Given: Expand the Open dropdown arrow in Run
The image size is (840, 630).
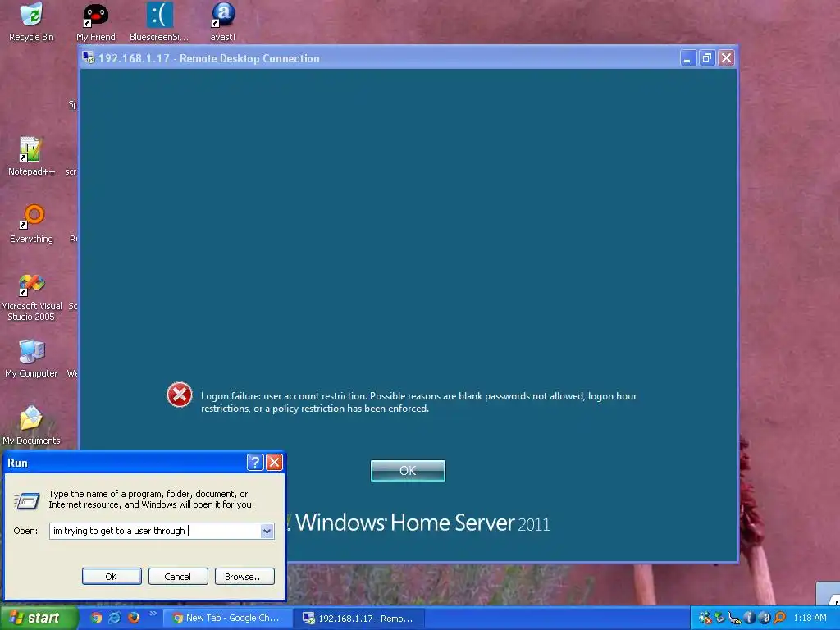Looking at the screenshot, I should [x=267, y=531].
